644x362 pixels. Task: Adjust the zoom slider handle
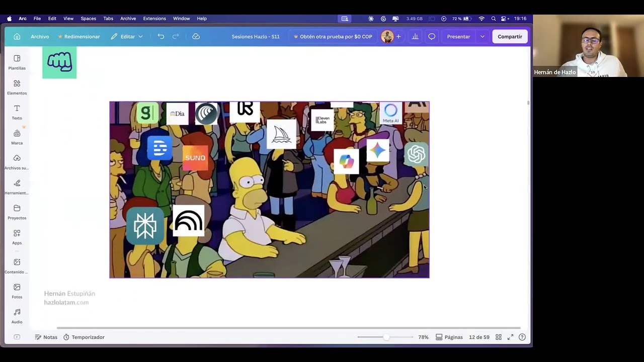pos(386,337)
